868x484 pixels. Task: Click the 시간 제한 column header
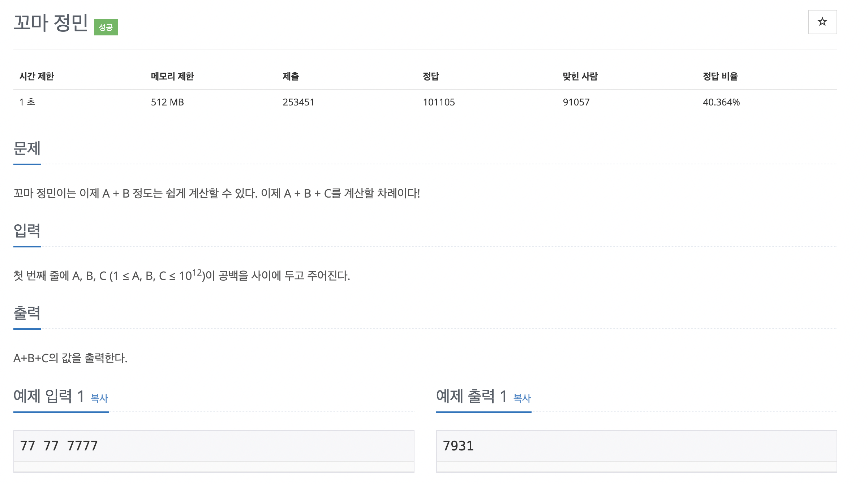pos(36,76)
